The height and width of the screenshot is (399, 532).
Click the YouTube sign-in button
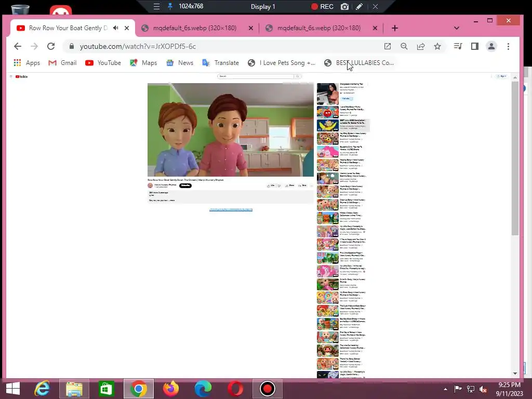[502, 76]
